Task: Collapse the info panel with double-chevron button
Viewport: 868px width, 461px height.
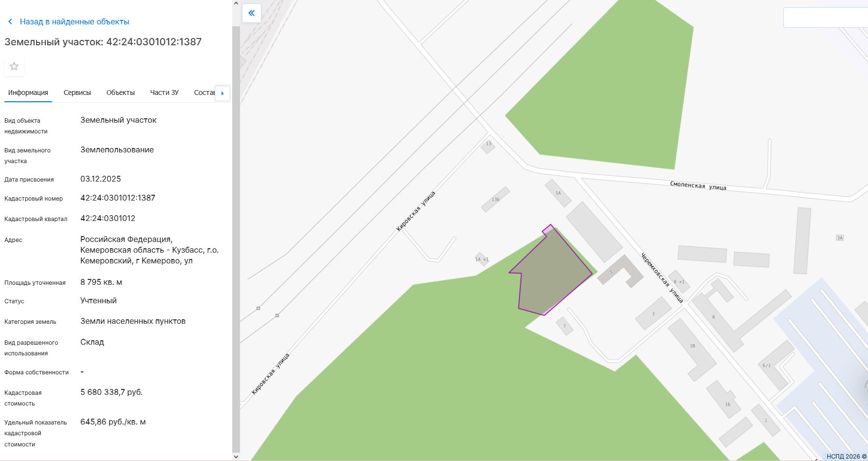Action: coord(252,13)
